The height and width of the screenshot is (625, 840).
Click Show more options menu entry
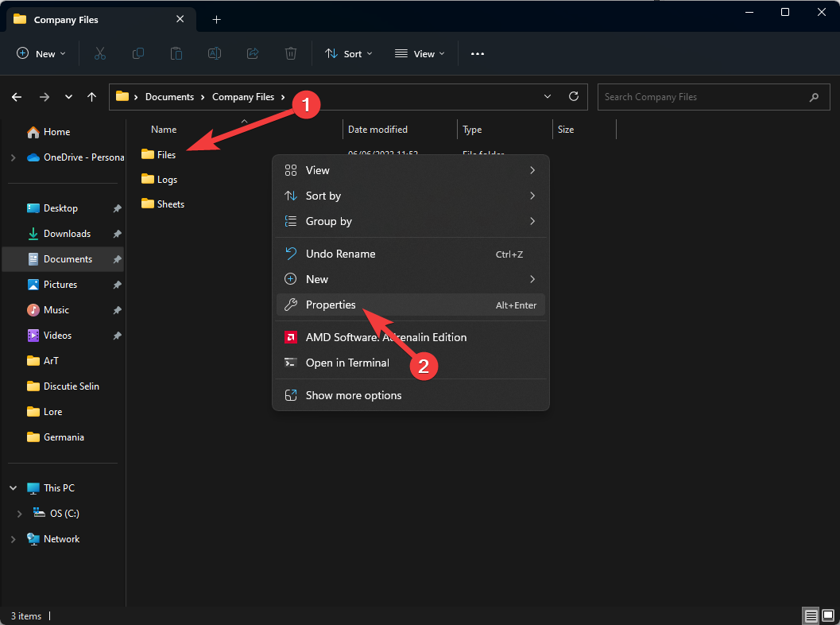point(354,395)
